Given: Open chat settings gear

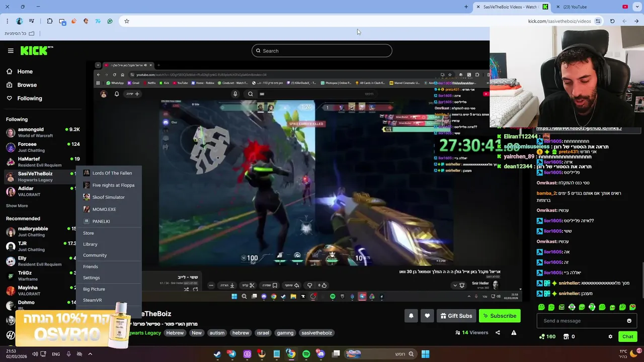Looking at the screenshot, I should pos(610,337).
